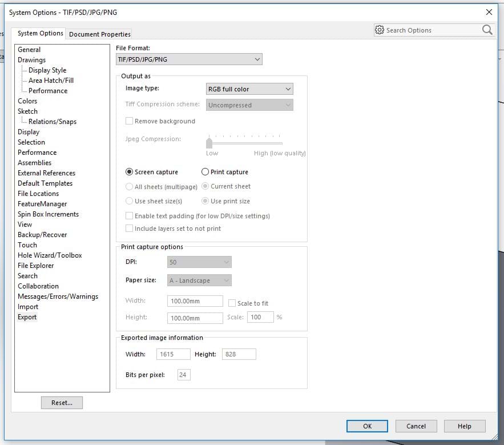Click the Jpeg Compression slider handle

[x=209, y=143]
